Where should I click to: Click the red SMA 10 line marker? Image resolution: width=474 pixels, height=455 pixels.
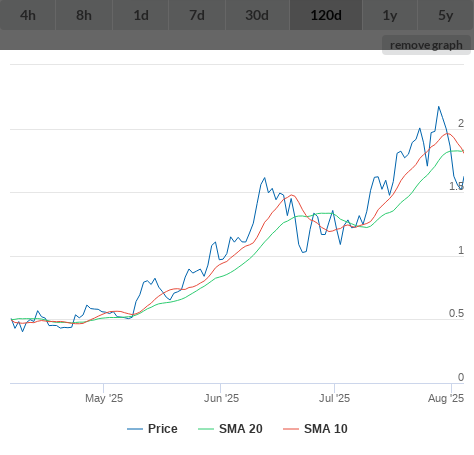point(291,429)
